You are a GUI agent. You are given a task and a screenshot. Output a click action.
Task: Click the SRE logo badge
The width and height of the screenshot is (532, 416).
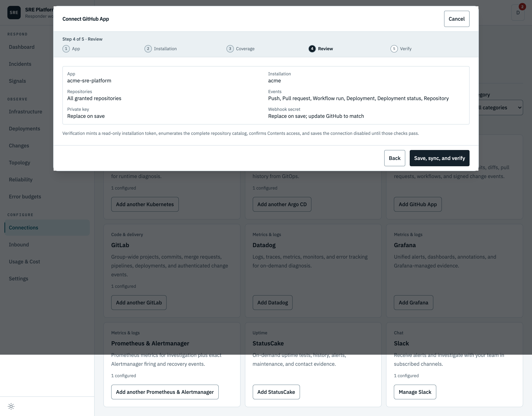[x=14, y=13]
